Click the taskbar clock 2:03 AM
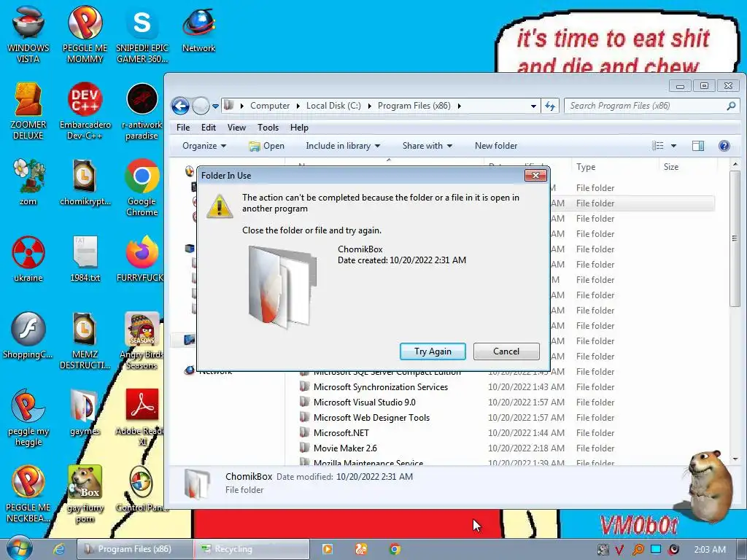The width and height of the screenshot is (747, 560). [709, 549]
